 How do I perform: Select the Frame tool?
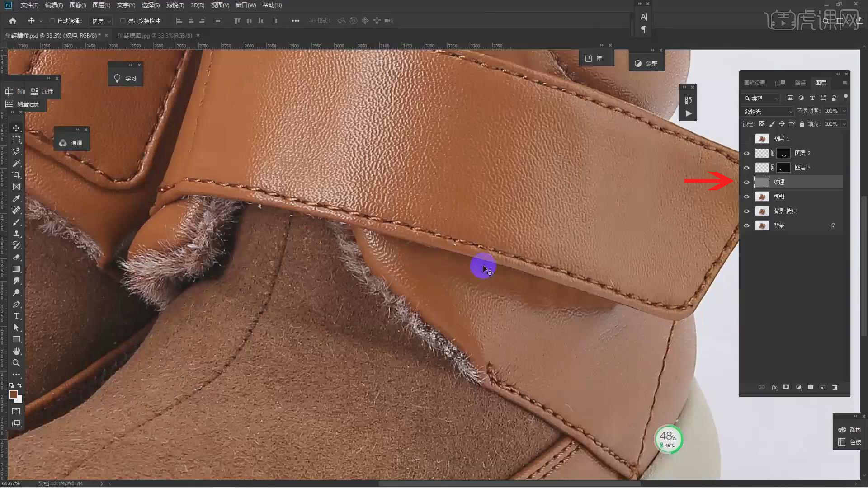coord(16,187)
